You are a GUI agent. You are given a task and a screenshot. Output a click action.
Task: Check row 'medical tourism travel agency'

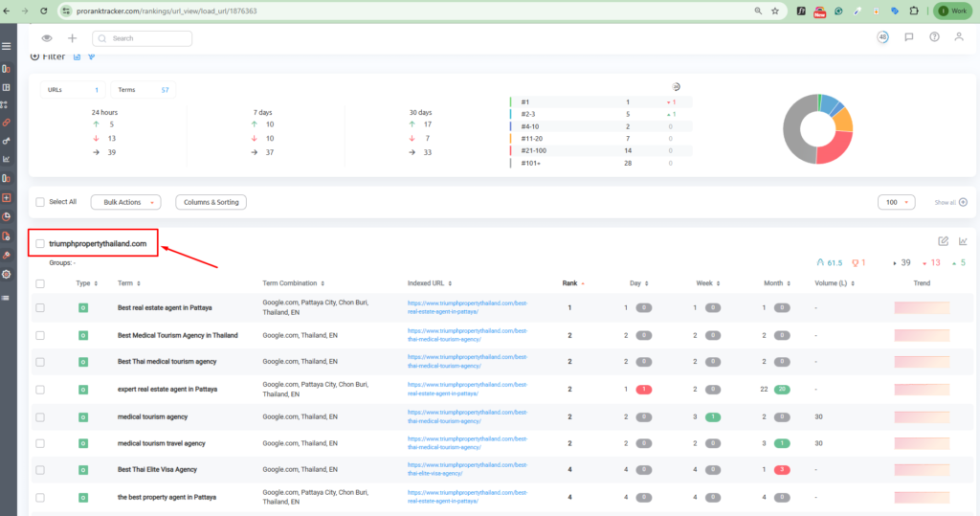pos(40,443)
